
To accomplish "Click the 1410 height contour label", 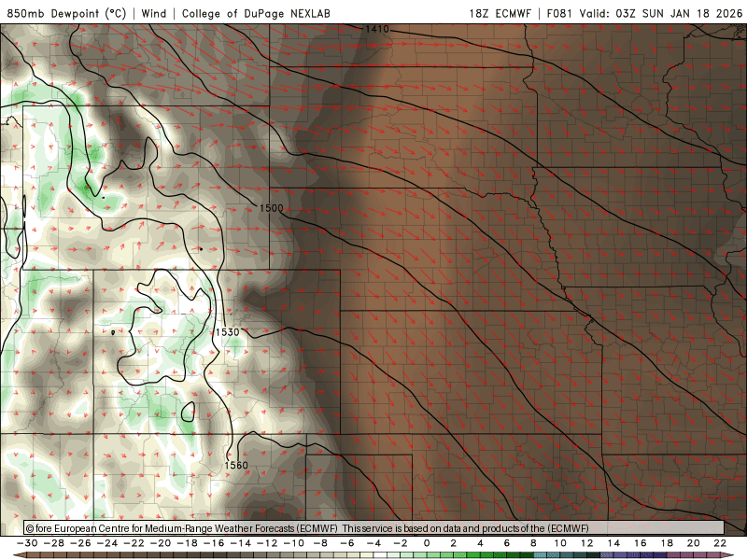I will coord(377,29).
